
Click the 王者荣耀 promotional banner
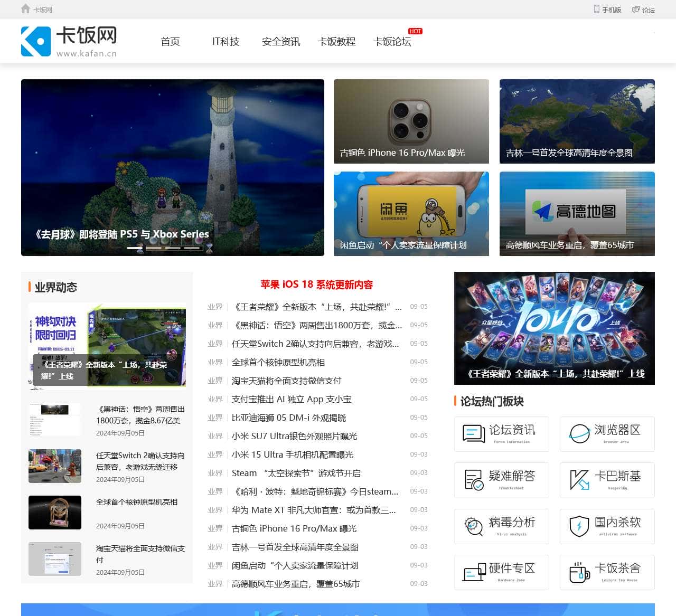[554, 327]
